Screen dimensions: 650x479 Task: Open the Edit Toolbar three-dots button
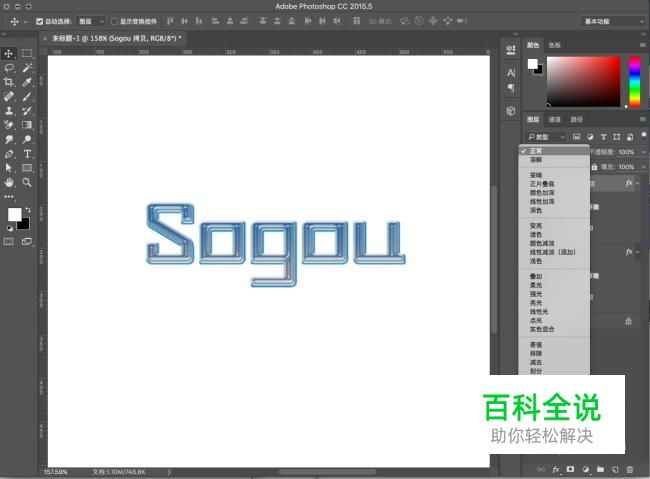9,197
